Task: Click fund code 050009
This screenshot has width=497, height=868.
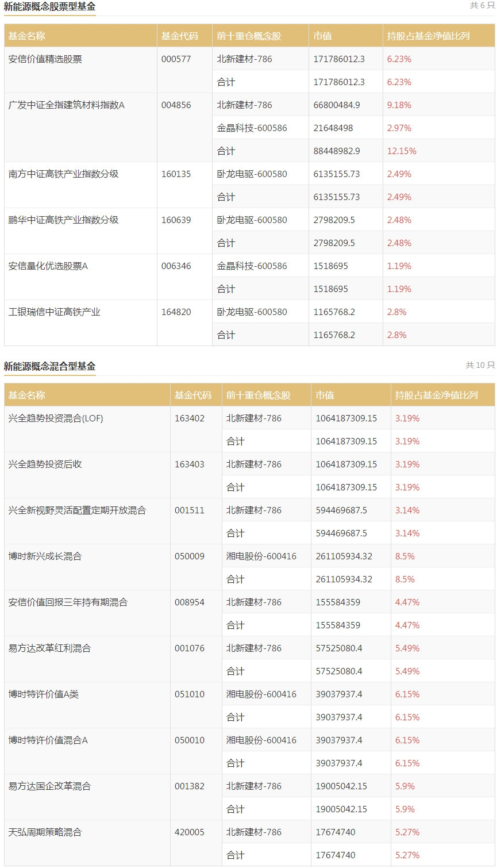Action: pyautogui.click(x=190, y=556)
